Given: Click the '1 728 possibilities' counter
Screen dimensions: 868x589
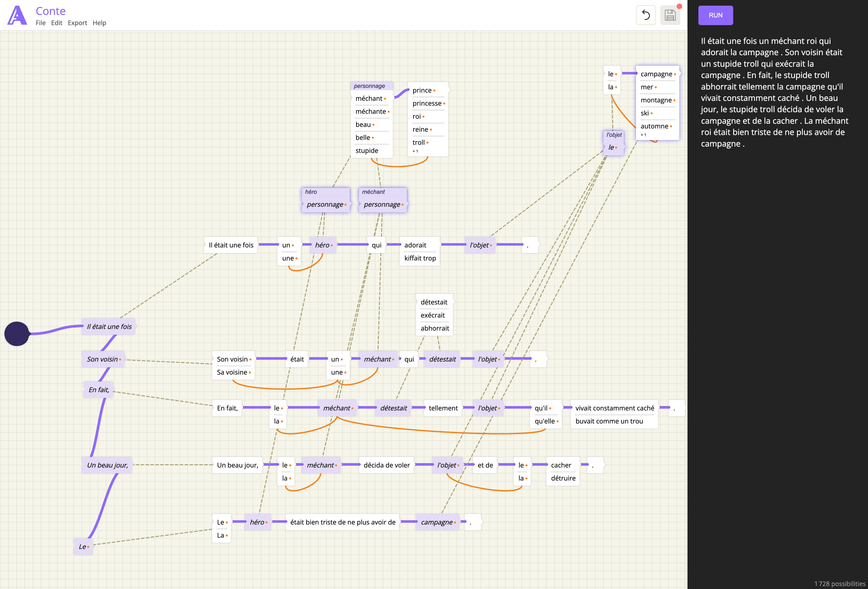Looking at the screenshot, I should tap(840, 584).
